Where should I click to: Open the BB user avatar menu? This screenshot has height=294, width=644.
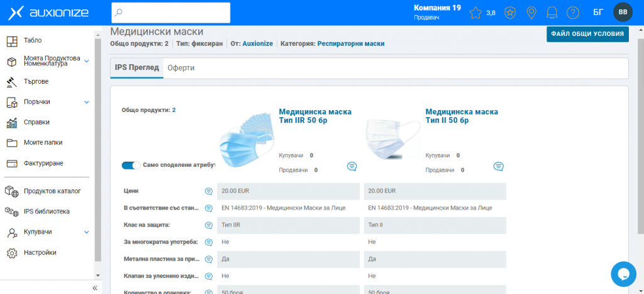[x=623, y=12]
